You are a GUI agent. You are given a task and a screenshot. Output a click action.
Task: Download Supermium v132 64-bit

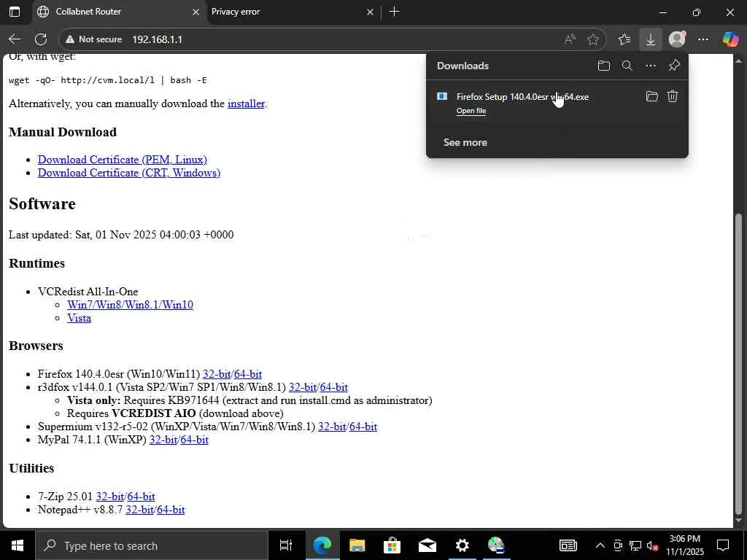(363, 427)
